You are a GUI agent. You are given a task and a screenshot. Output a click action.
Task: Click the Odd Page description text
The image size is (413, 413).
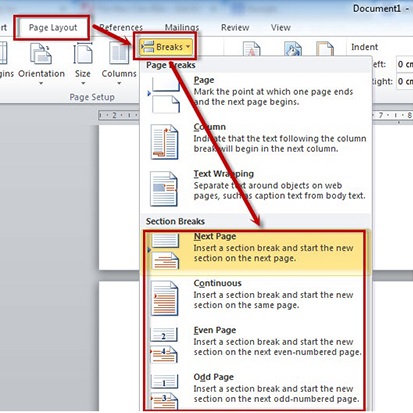tap(277, 394)
